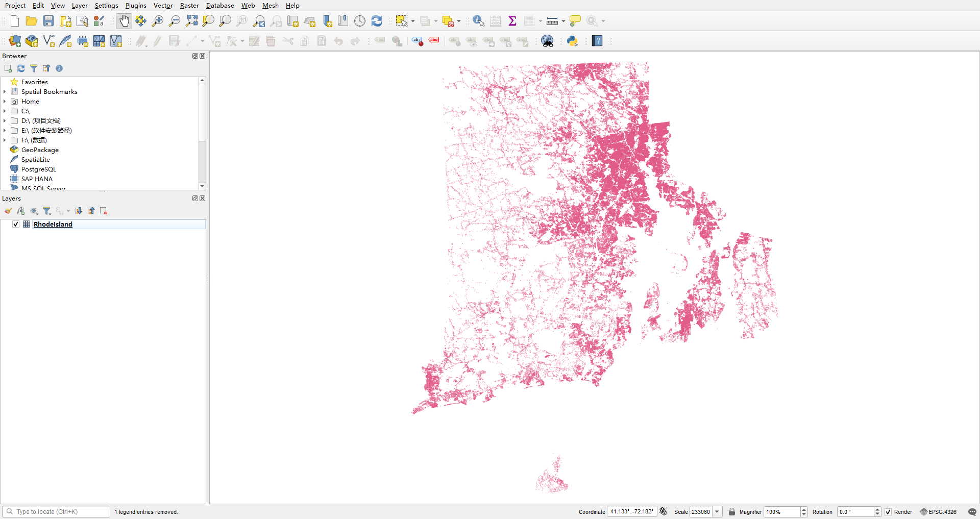Click the Temporal Controller clock icon
This screenshot has width=980, height=519.
(360, 21)
